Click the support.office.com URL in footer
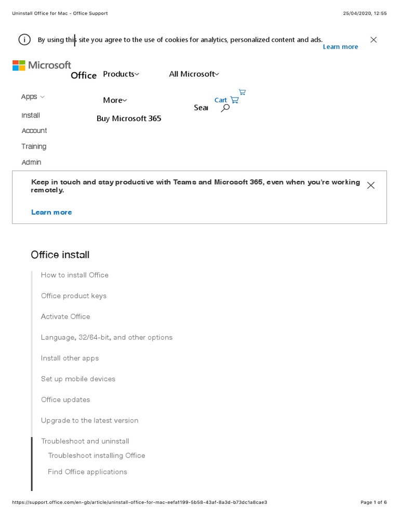The image size is (399, 532). (x=139, y=502)
